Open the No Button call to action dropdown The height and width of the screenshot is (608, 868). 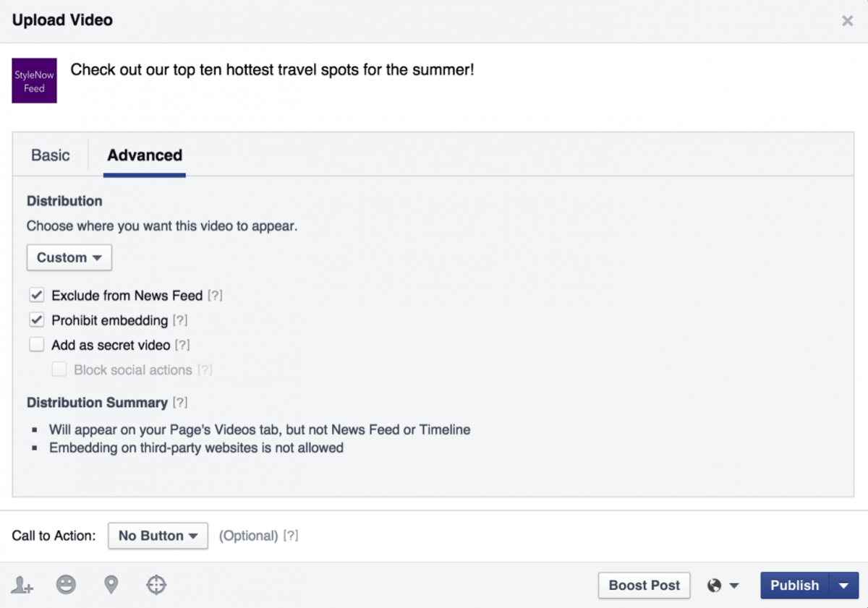click(158, 536)
